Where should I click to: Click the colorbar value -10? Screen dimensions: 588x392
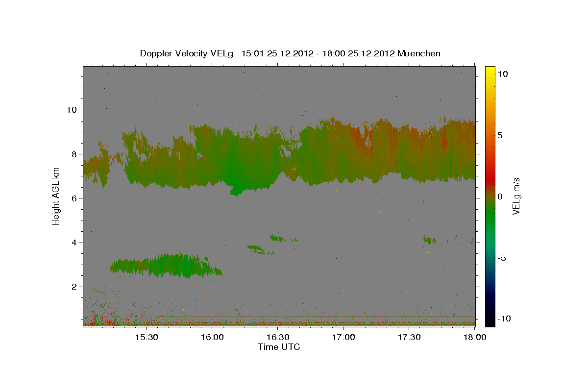504,318
